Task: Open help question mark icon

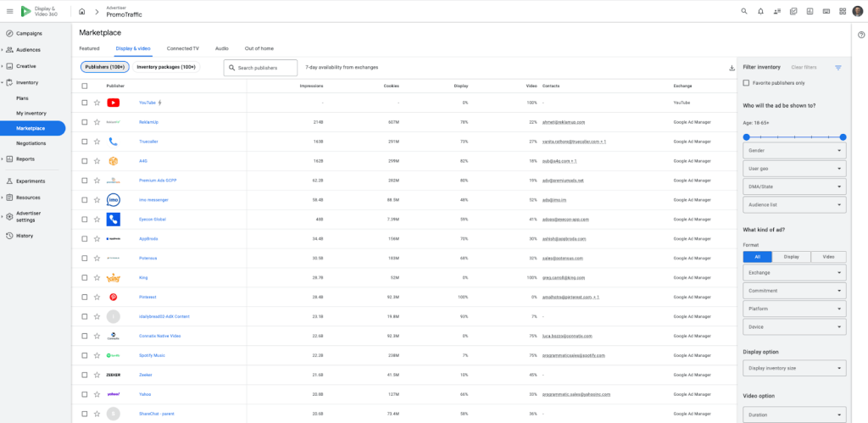Action: click(861, 35)
